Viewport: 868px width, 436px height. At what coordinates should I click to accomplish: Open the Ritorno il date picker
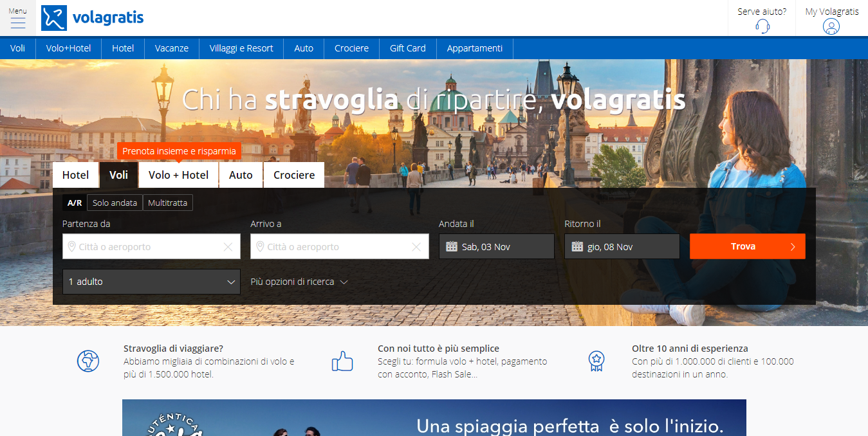click(622, 246)
